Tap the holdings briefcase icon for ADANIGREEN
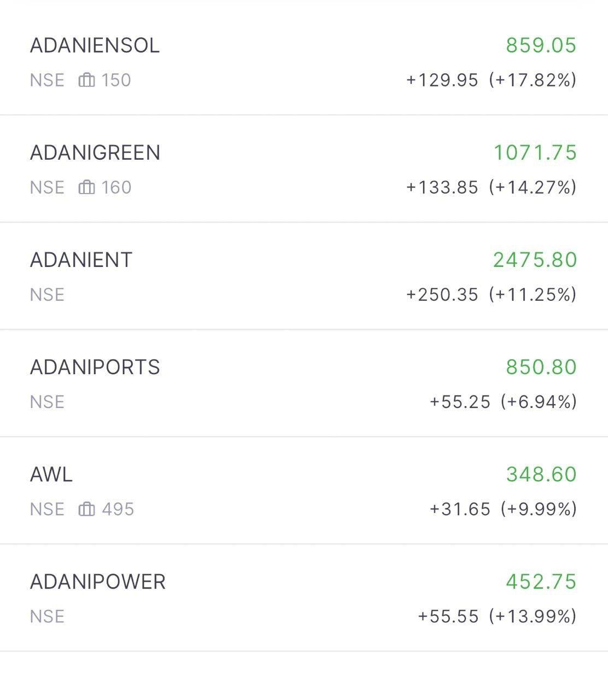 (x=86, y=188)
